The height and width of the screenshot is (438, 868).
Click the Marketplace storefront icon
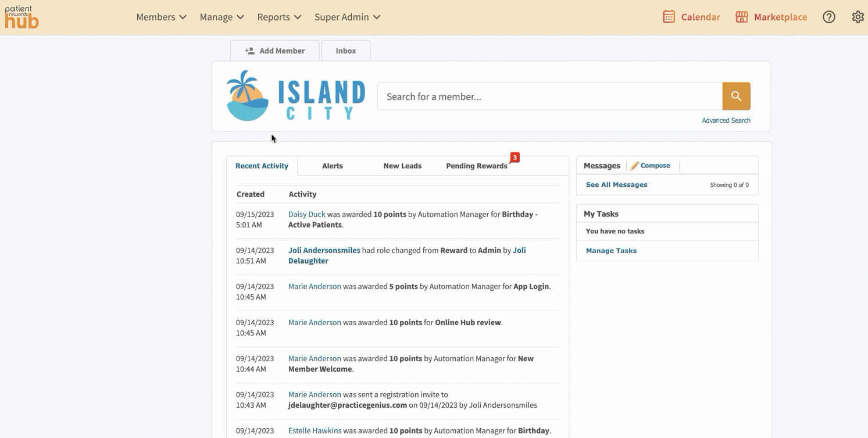click(x=742, y=17)
